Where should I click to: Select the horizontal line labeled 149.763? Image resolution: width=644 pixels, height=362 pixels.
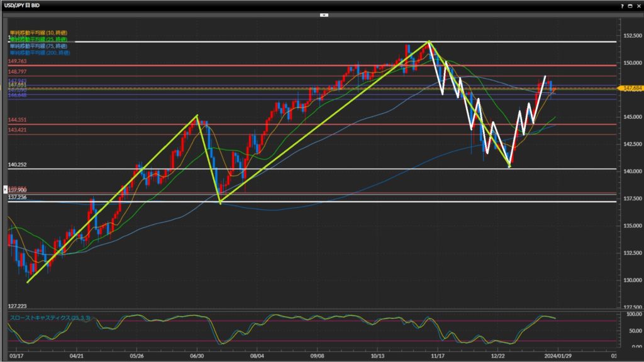point(252,65)
